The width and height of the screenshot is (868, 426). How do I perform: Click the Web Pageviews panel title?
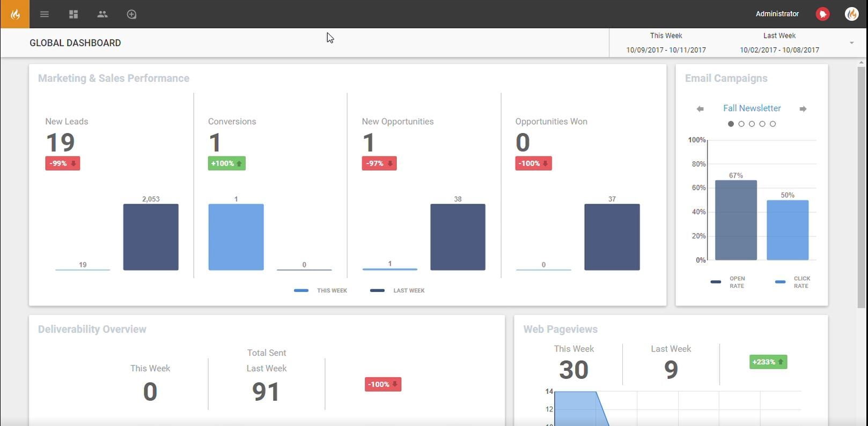pyautogui.click(x=561, y=329)
